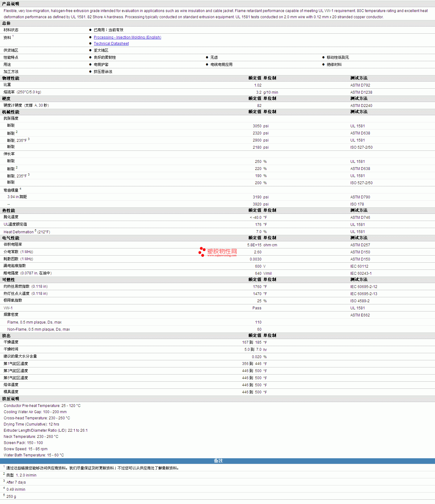Image resolution: width=435 pixels, height=504 pixels.
Task: Click the Heat Deformation (212°F) row label
Action: point(27,232)
